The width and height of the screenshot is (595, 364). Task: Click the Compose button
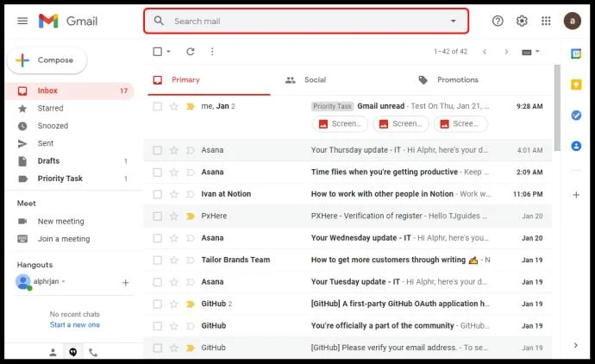pyautogui.click(x=47, y=60)
